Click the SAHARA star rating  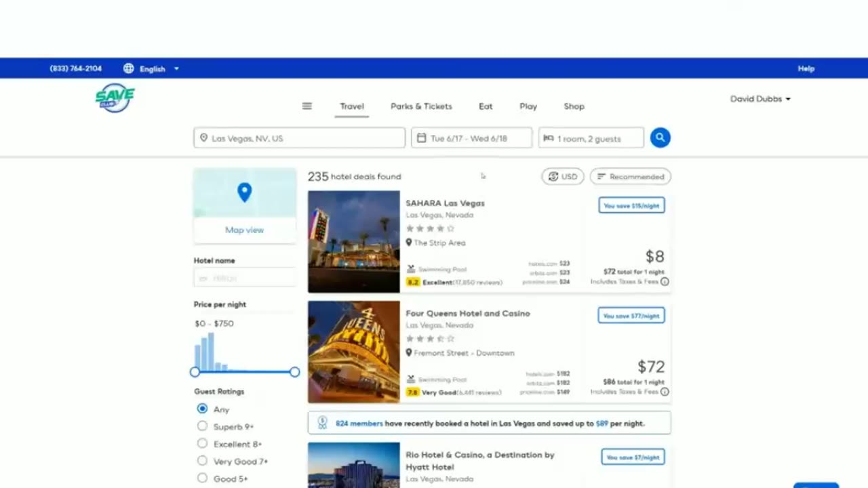tap(430, 228)
